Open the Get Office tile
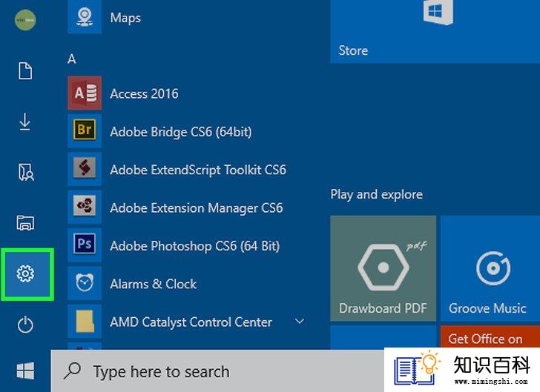 click(490, 337)
